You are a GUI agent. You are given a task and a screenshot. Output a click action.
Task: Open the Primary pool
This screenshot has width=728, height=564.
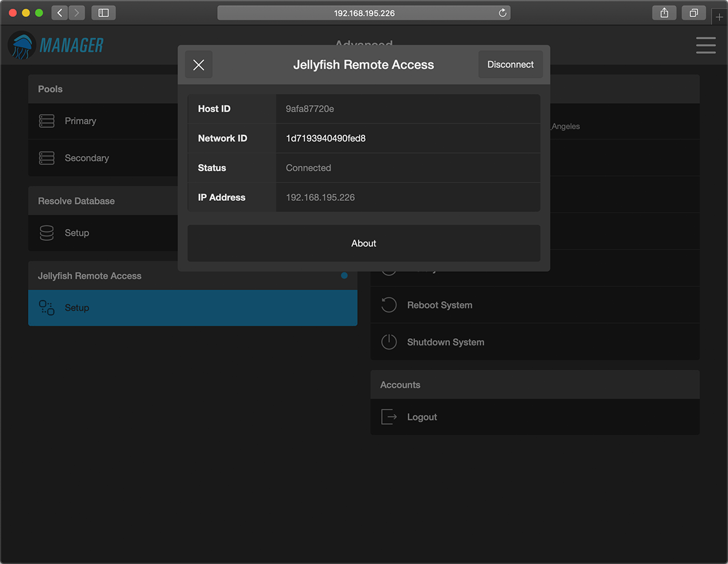[x=103, y=121]
